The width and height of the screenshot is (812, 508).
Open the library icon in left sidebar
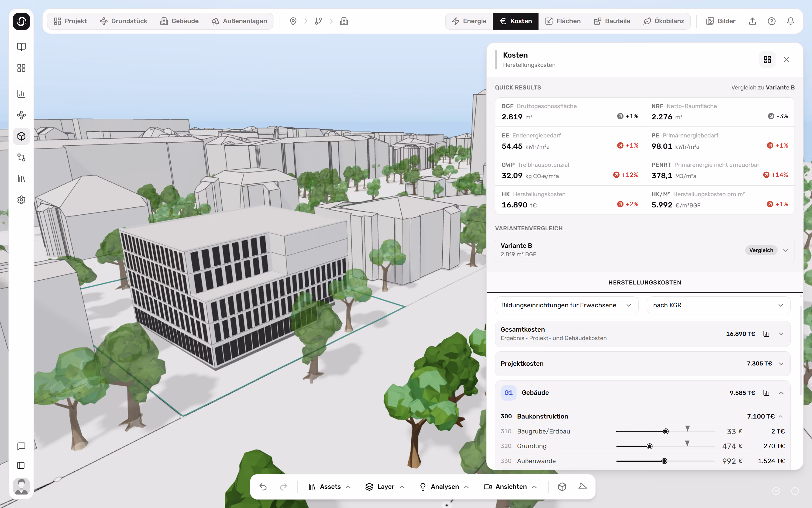[x=21, y=179]
